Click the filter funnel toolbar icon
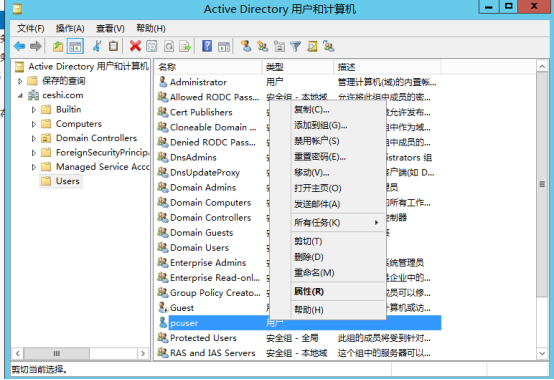The image size is (554, 380). click(x=295, y=46)
